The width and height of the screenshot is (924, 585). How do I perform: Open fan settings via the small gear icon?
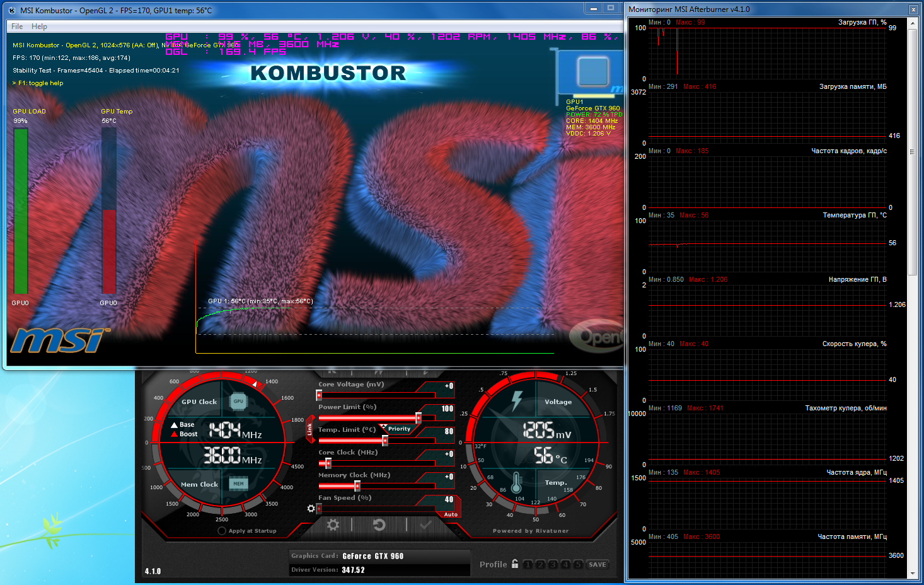click(311, 508)
